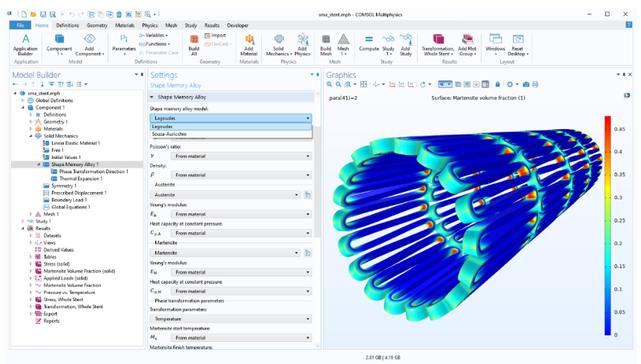
Task: Open the Poisson's ratio From material dropdown
Action: pos(241,156)
